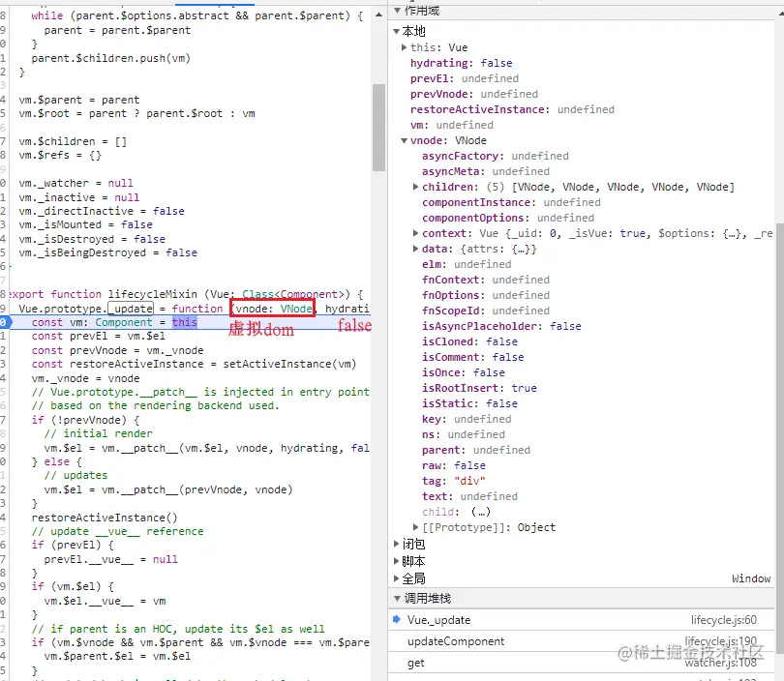Expand the 全局 global scope
Viewport: 784px width, 681px height.
coord(397,578)
